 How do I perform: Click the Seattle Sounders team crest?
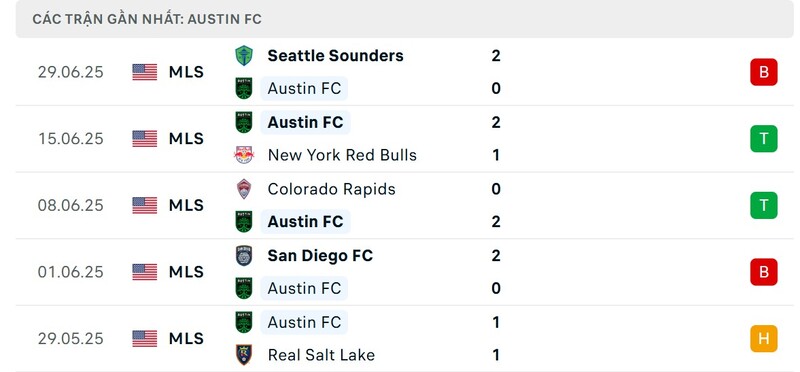tap(244, 56)
